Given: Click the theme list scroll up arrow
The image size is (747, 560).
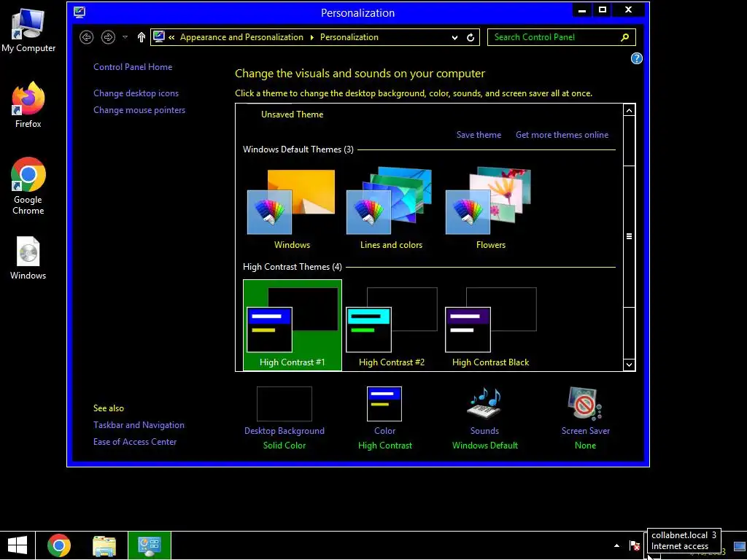Looking at the screenshot, I should (x=629, y=111).
